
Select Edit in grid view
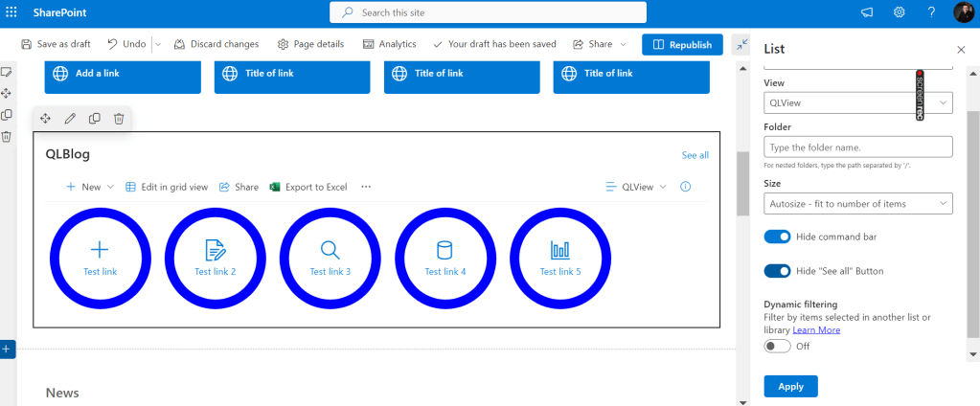click(167, 187)
